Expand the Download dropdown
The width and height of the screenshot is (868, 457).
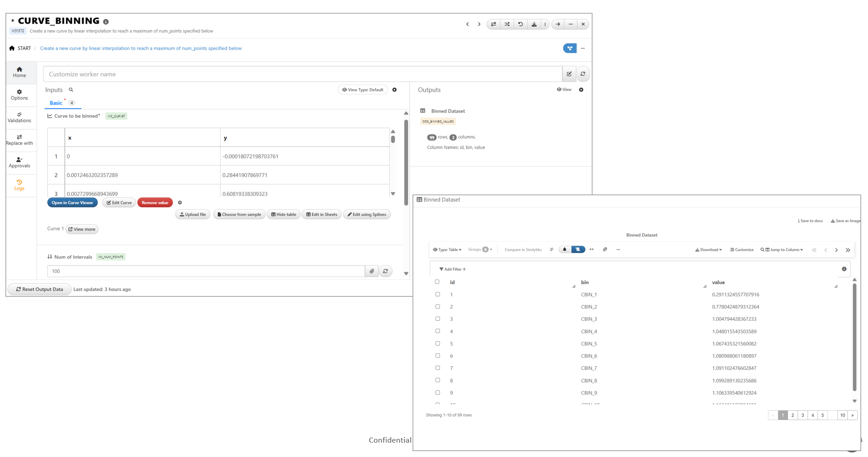pyautogui.click(x=708, y=250)
